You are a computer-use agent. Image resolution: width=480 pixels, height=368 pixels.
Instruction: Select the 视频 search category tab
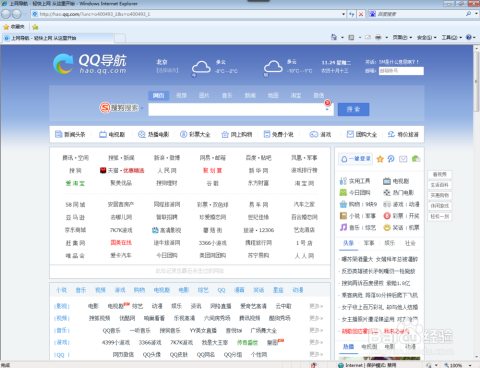pyautogui.click(x=181, y=96)
